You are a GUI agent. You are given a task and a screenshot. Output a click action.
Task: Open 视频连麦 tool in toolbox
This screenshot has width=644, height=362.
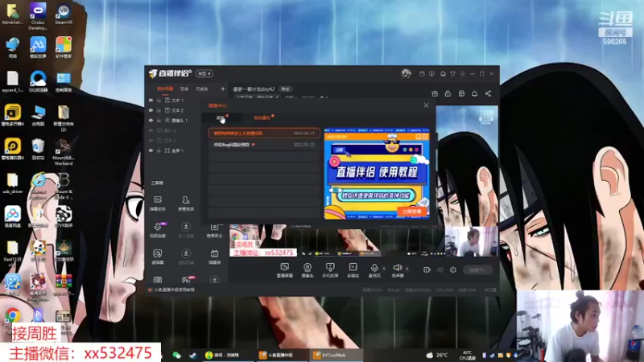(x=157, y=230)
